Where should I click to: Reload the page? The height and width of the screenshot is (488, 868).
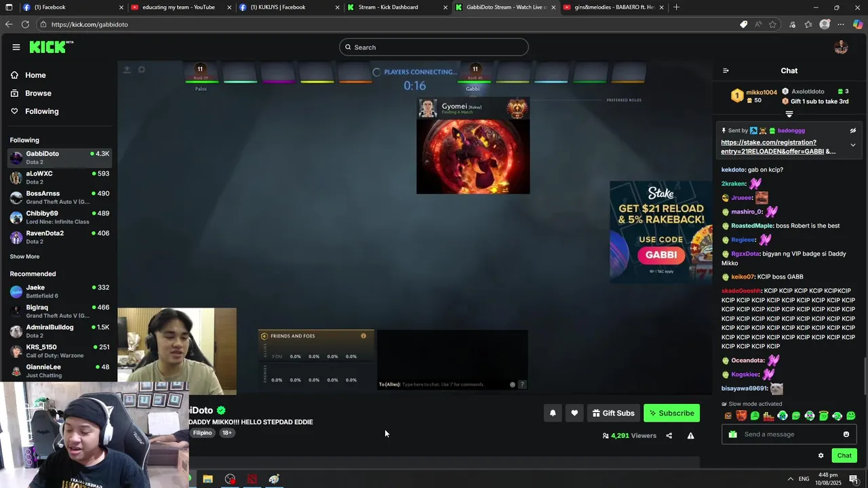pyautogui.click(x=25, y=24)
